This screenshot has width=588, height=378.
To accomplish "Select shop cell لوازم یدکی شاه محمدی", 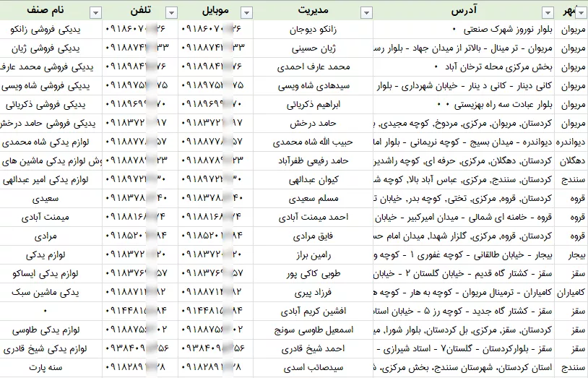I will point(51,142).
